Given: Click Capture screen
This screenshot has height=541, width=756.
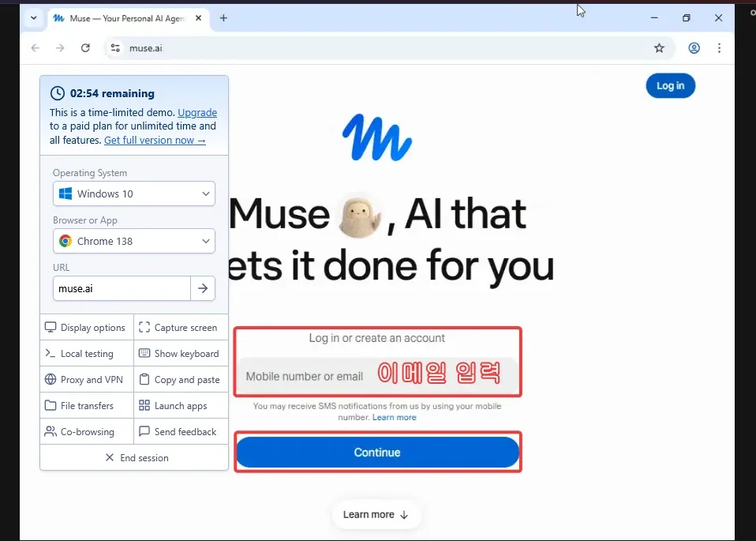Looking at the screenshot, I should 181,327.
